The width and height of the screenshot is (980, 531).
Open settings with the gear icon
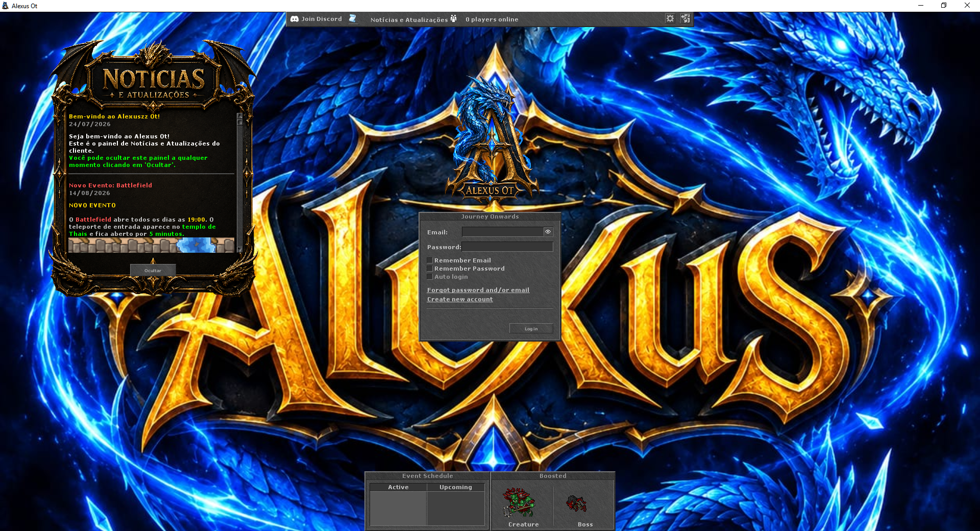(670, 19)
